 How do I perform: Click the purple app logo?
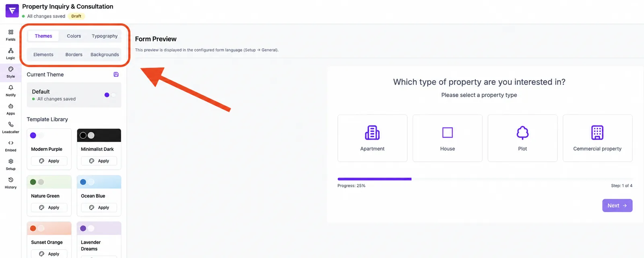(12, 11)
